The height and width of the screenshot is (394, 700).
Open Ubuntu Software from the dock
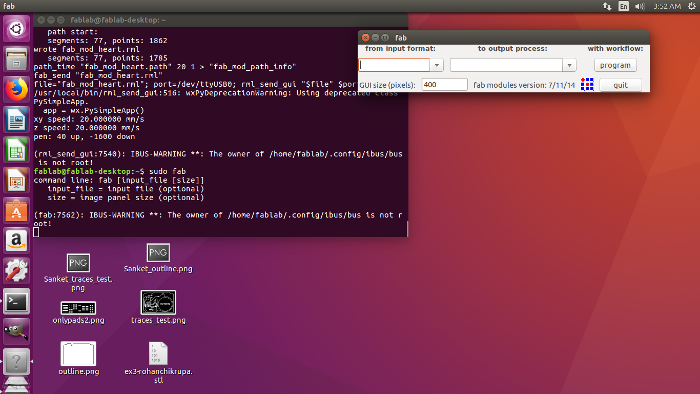[17, 210]
